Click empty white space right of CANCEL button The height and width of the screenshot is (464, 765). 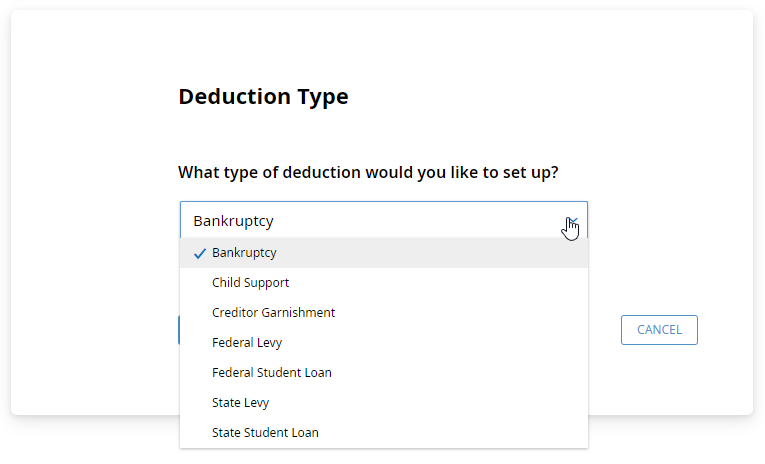[725, 330]
